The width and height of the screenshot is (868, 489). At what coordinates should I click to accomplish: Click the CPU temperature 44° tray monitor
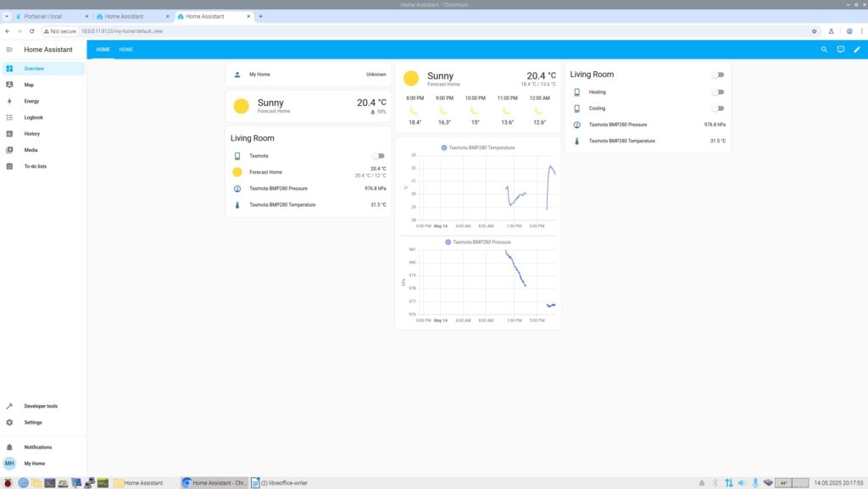(792, 483)
